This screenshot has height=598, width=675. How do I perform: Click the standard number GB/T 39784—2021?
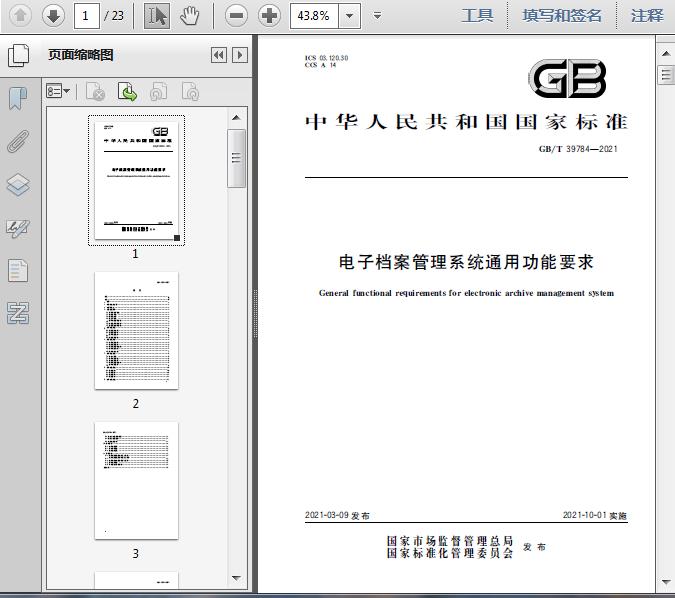[x=578, y=149]
